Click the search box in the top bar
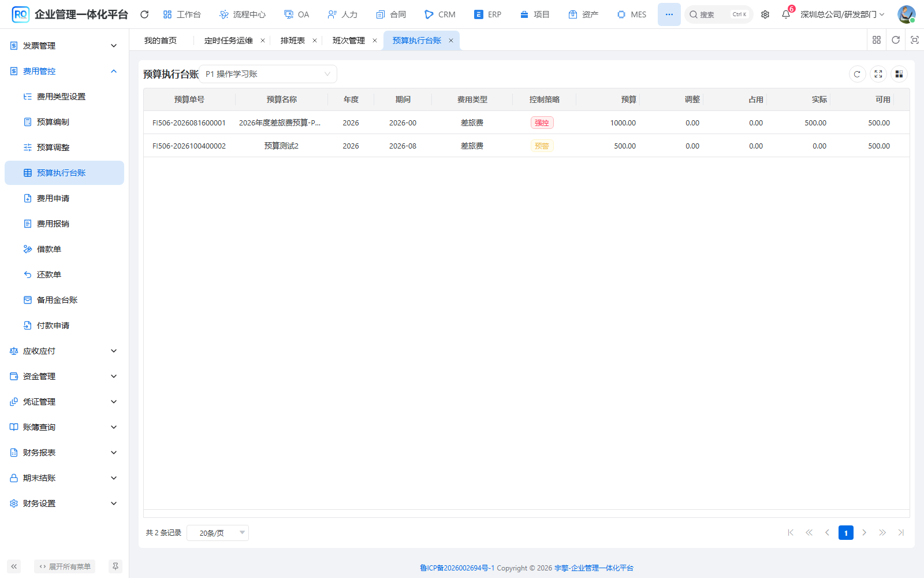 pos(719,14)
